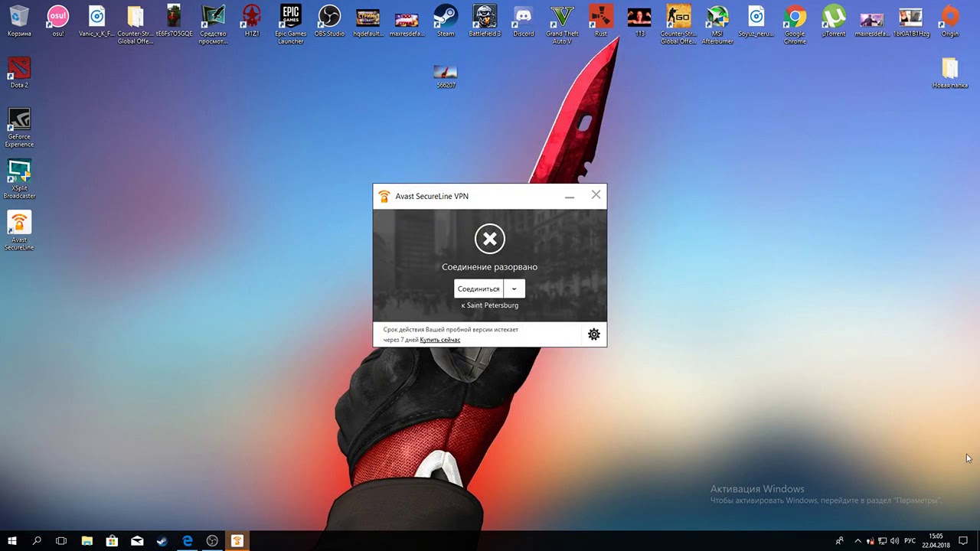
Task: Select the Discord desktop shortcut
Action: [x=524, y=21]
